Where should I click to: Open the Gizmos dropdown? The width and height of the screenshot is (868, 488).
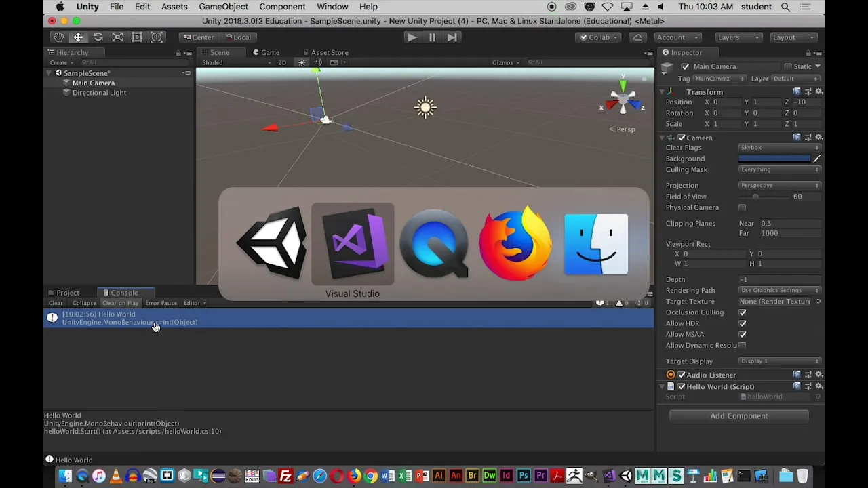click(x=506, y=62)
